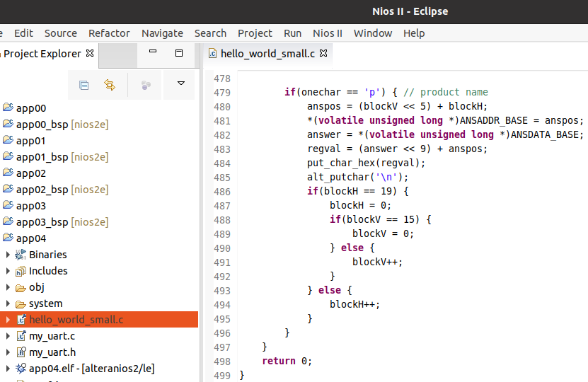Select the app00 project
Viewport: 588px width, 382px height.
click(x=31, y=108)
